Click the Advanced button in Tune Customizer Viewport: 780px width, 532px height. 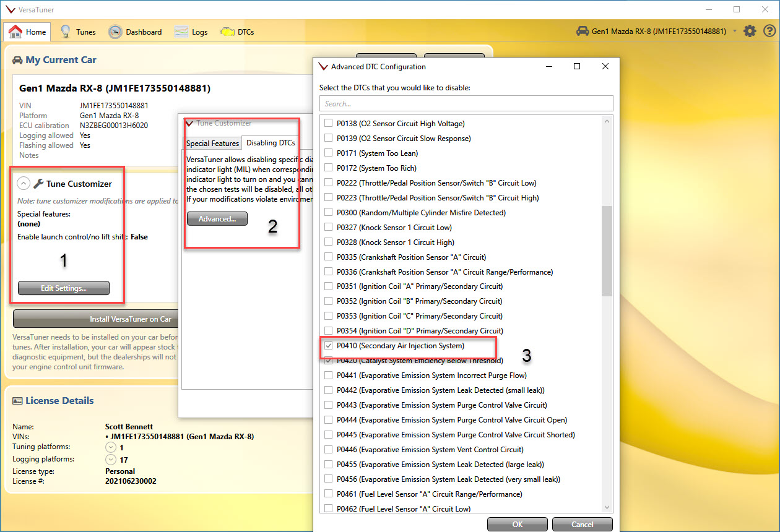tap(217, 219)
